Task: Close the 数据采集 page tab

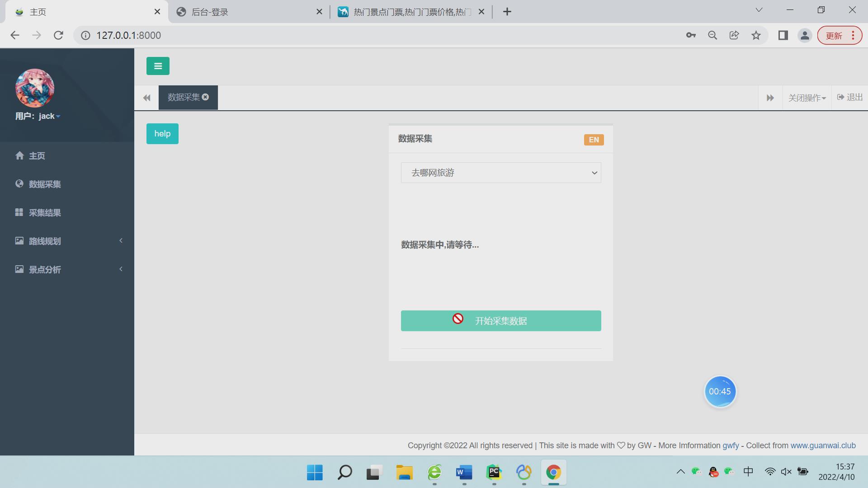Action: pyautogui.click(x=206, y=97)
